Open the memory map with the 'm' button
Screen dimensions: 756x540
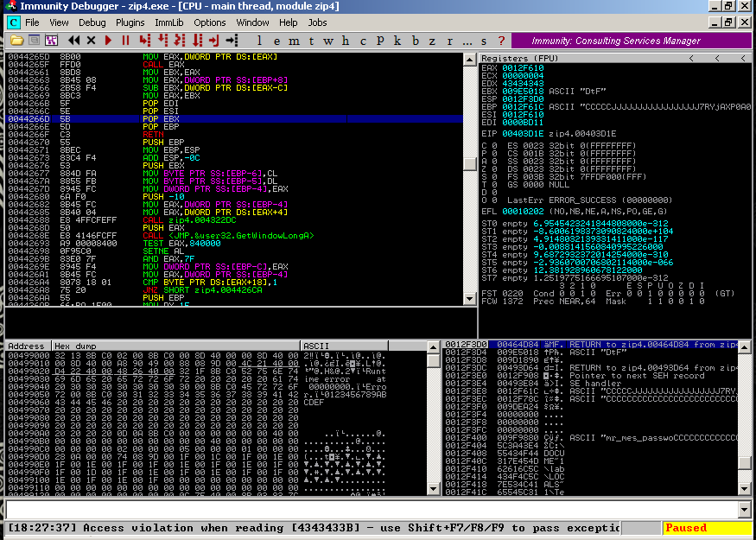[x=294, y=41]
